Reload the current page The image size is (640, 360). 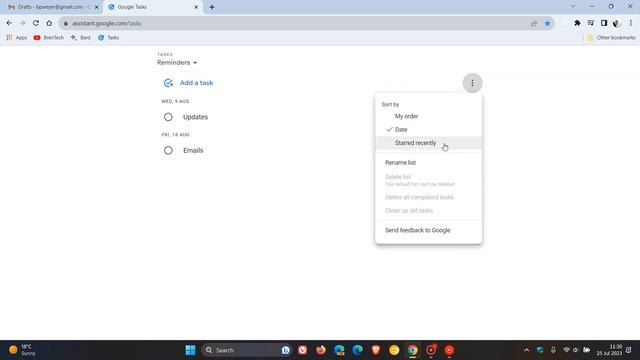(36, 23)
